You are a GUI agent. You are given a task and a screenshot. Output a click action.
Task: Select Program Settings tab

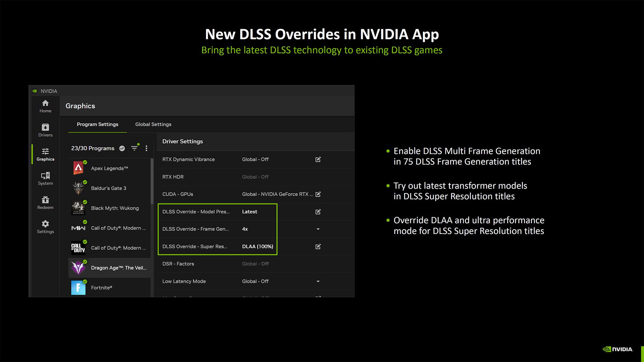(98, 124)
